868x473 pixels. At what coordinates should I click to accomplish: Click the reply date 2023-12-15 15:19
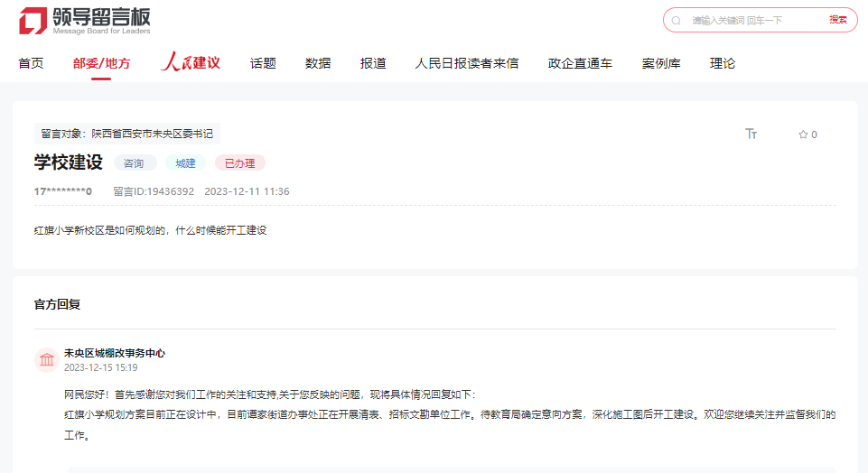click(x=101, y=367)
